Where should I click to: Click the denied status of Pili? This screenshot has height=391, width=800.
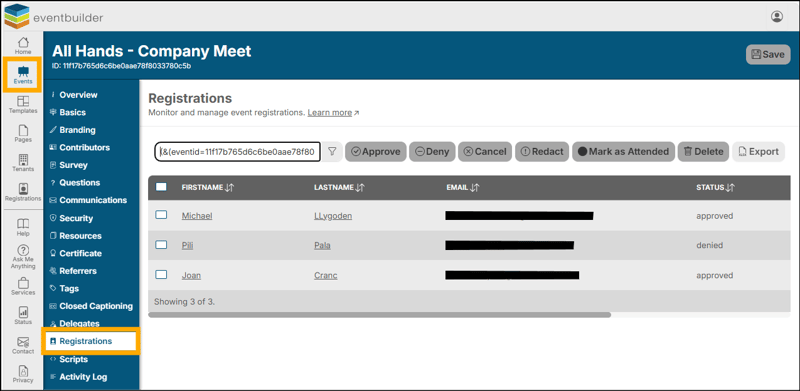(x=710, y=246)
